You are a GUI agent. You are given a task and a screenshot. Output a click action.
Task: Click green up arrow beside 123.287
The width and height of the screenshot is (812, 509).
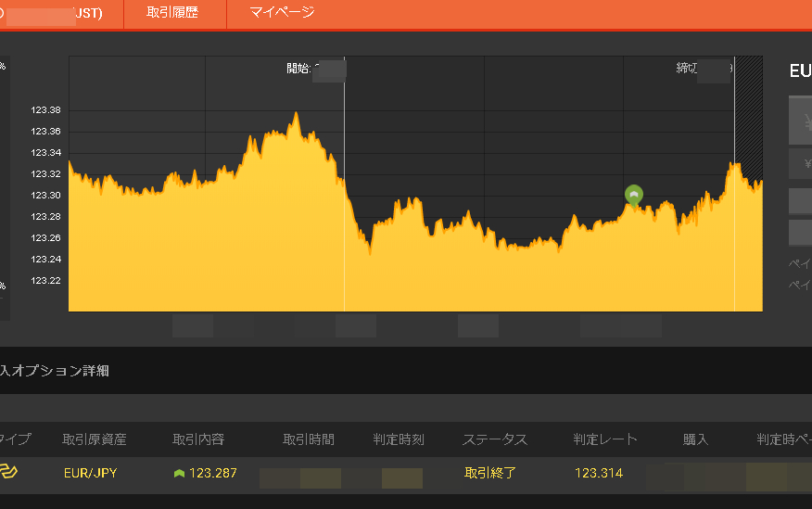(x=179, y=474)
